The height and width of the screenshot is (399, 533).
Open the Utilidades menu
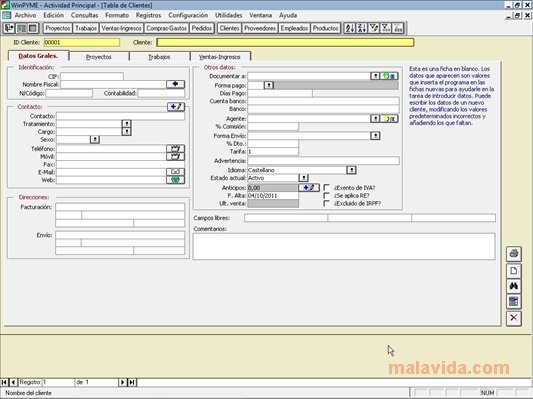tap(228, 15)
